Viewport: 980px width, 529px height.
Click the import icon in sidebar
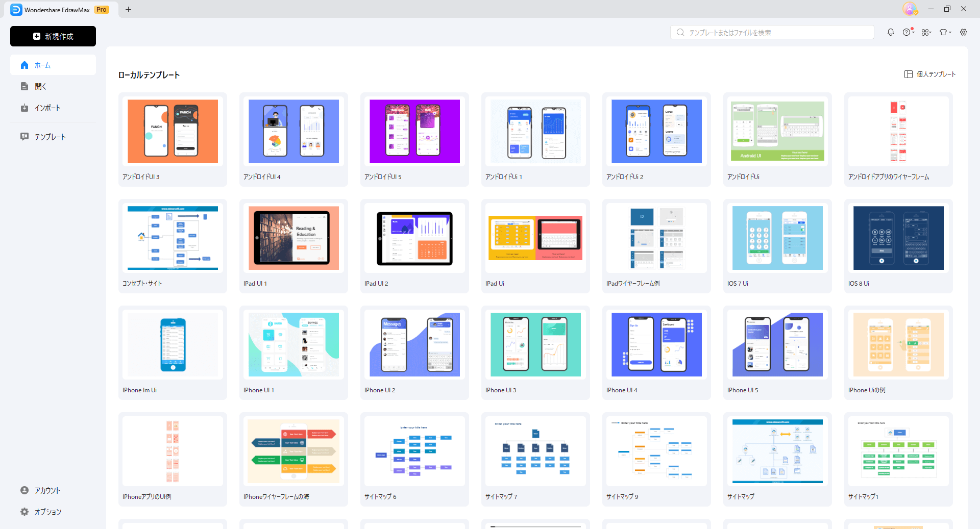coord(24,108)
